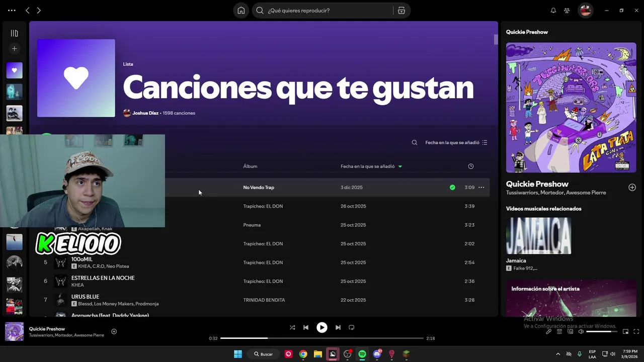
Task: Adjust the player volume slider
Action: point(602,331)
